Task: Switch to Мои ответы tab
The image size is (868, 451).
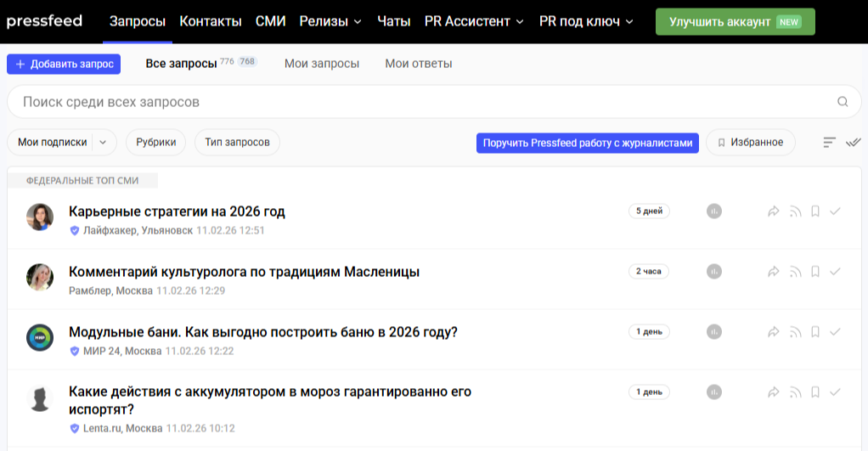Action: 419,64
